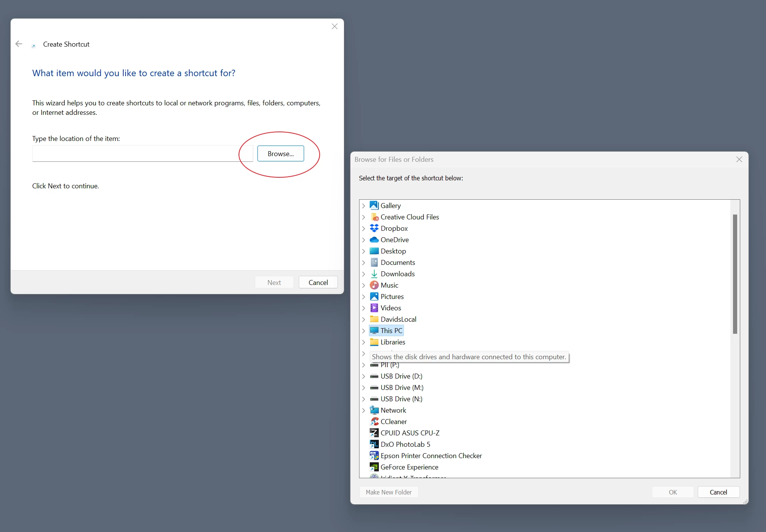Select the OneDrive cloud icon
Image resolution: width=766 pixels, height=532 pixels.
click(x=374, y=239)
